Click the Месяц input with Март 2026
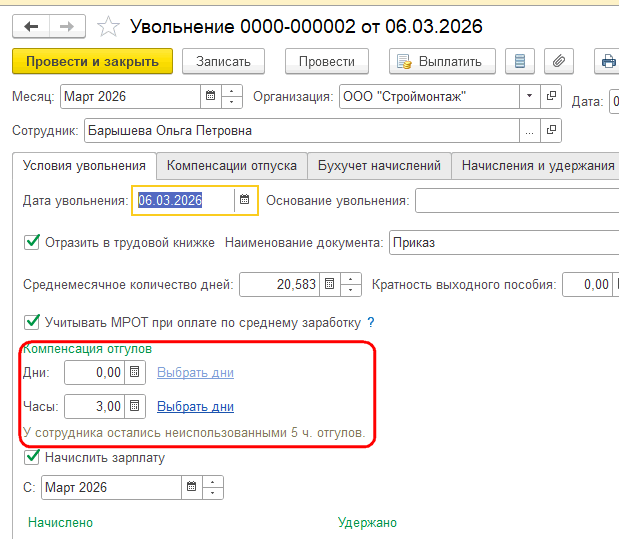 coord(130,96)
